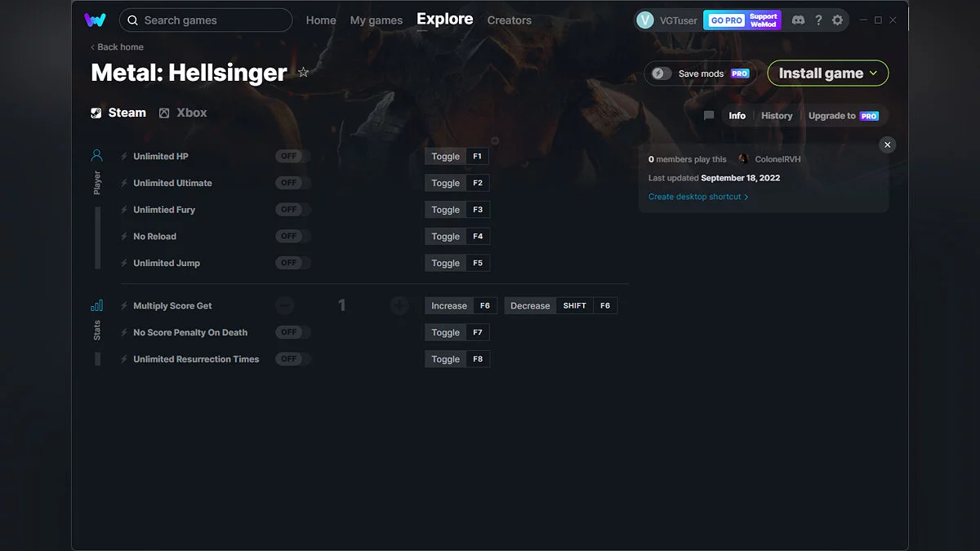Image resolution: width=980 pixels, height=551 pixels.
Task: Click lightning icon beside No Score Penalty On Death
Action: coord(124,332)
